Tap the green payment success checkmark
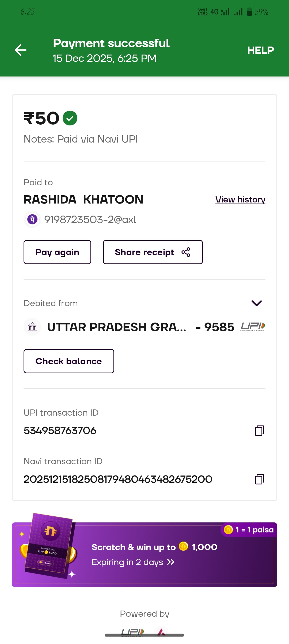Viewport: 289px width, 644px height. 70,118
